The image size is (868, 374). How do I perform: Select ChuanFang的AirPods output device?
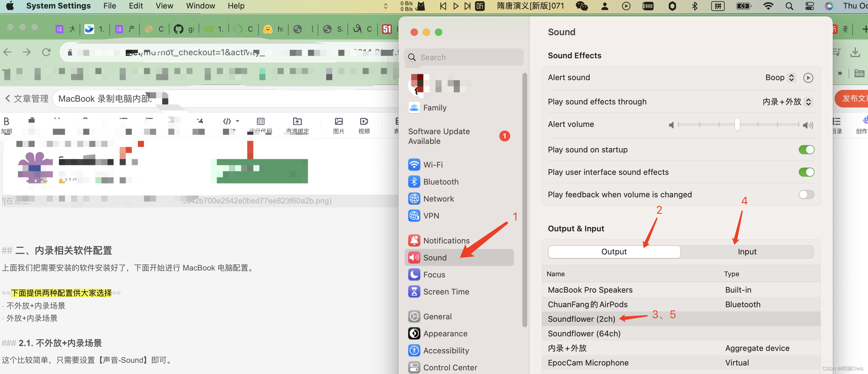pyautogui.click(x=681, y=304)
